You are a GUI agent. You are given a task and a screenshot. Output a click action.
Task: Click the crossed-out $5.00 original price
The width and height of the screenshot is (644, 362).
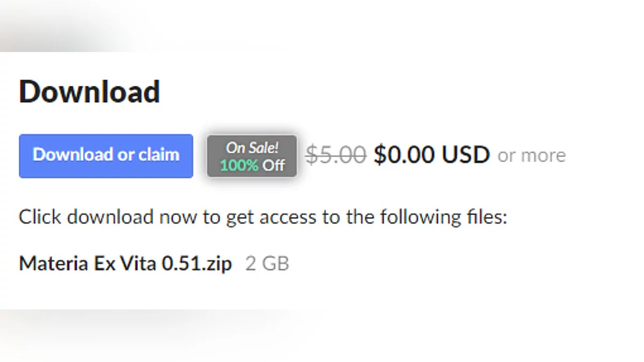(336, 155)
